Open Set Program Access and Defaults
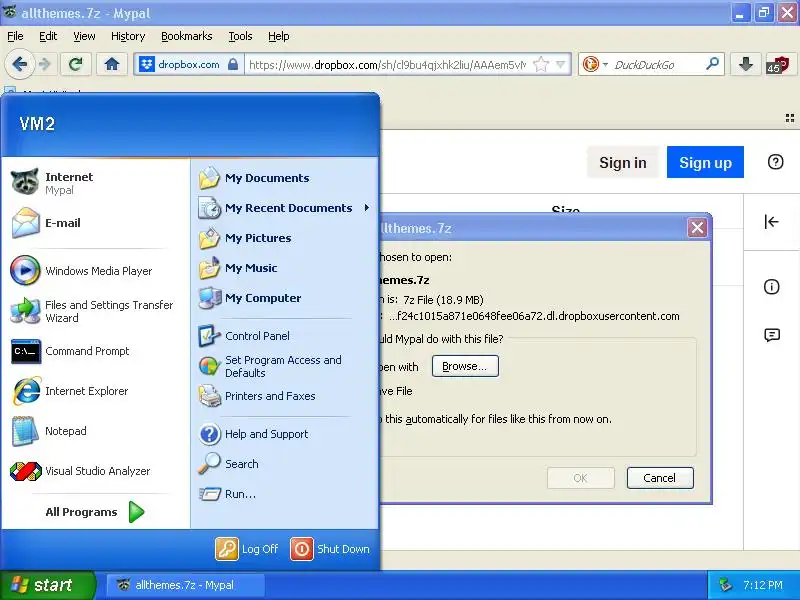 [x=284, y=366]
